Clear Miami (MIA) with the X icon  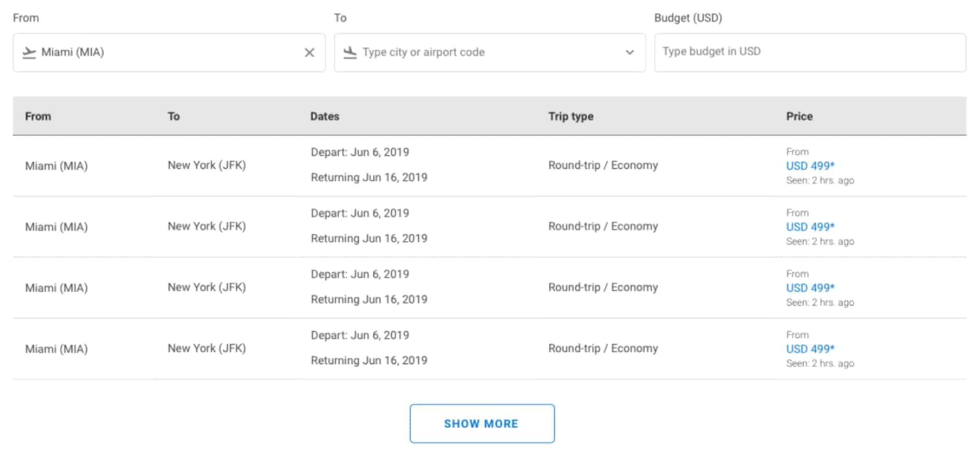309,53
